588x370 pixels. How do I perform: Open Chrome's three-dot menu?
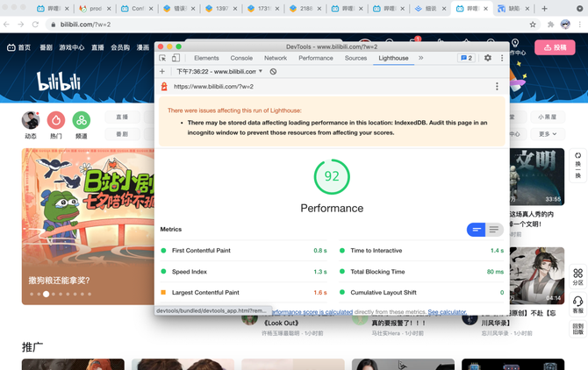click(x=580, y=25)
